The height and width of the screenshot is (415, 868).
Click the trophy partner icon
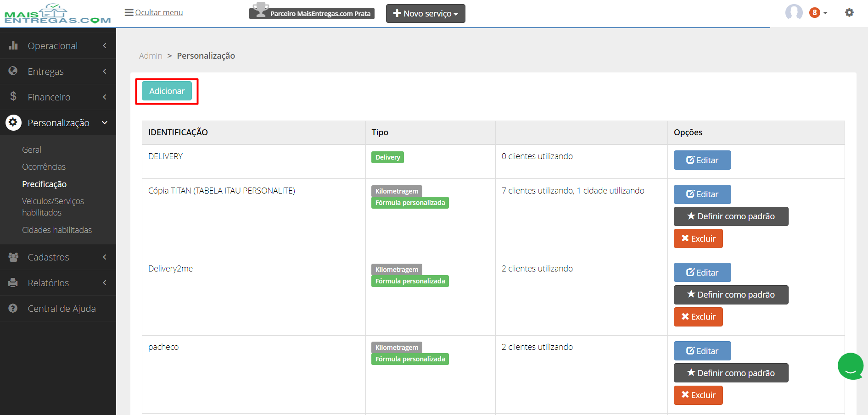261,10
